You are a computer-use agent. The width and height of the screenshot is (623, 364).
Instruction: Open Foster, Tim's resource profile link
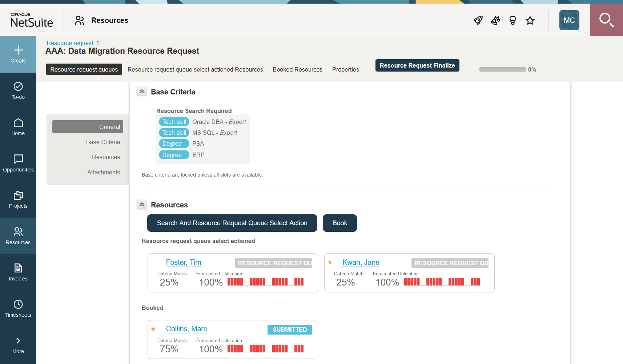coord(184,262)
